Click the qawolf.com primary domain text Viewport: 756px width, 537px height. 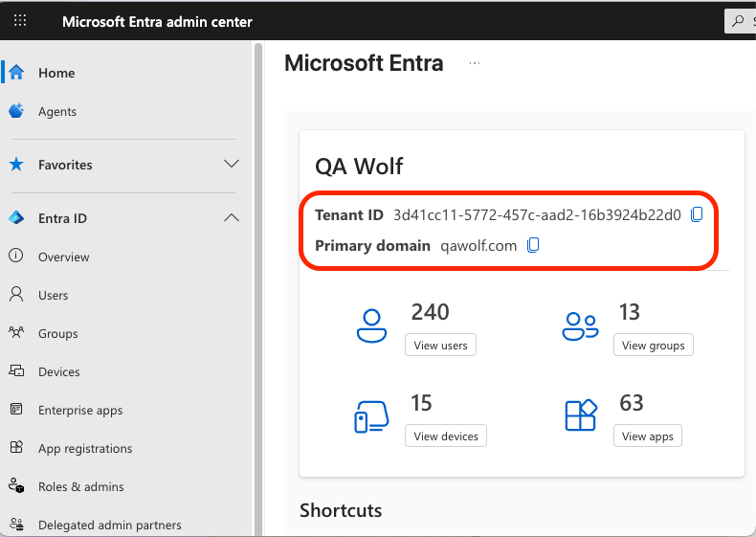coord(478,246)
